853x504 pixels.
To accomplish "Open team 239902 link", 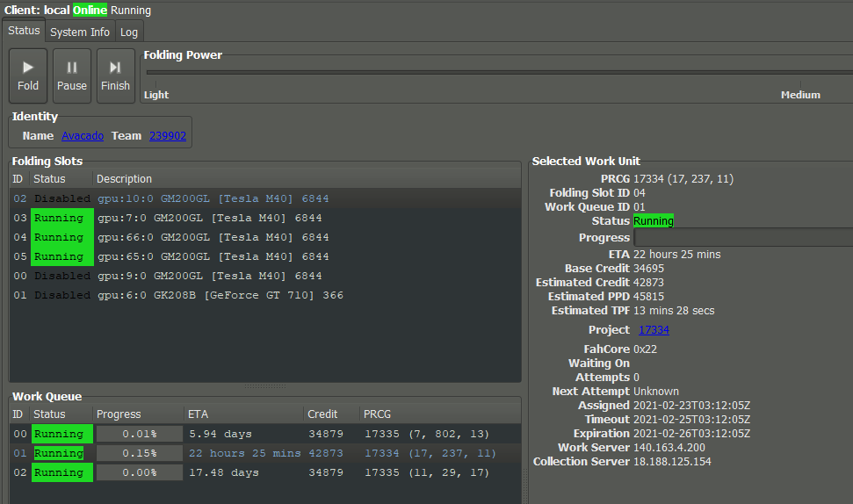I will [168, 136].
